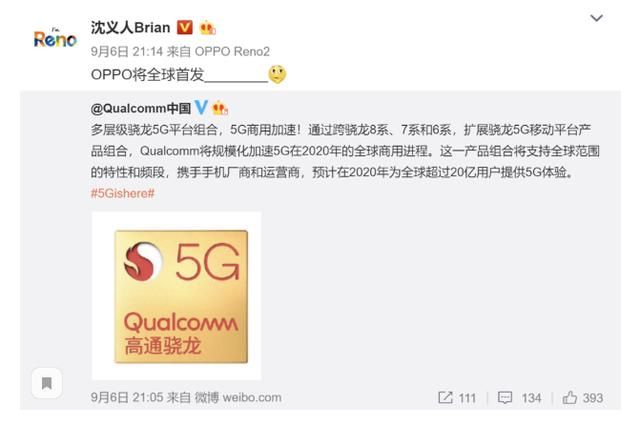Open the 微博 weibo.com source link
This screenshot has height=425, width=640.
point(238,397)
